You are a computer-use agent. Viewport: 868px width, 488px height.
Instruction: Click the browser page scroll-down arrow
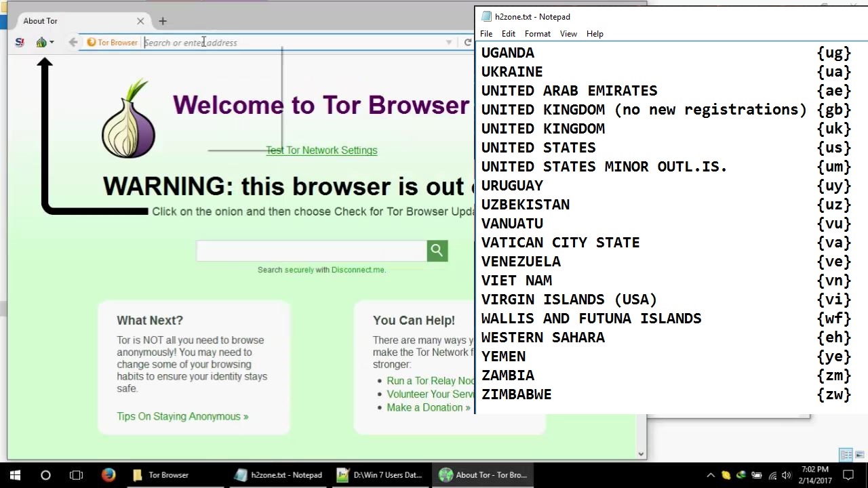coord(642,454)
